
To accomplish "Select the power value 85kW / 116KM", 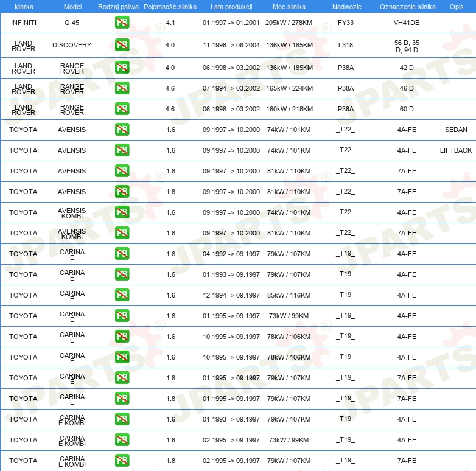I will [289, 295].
